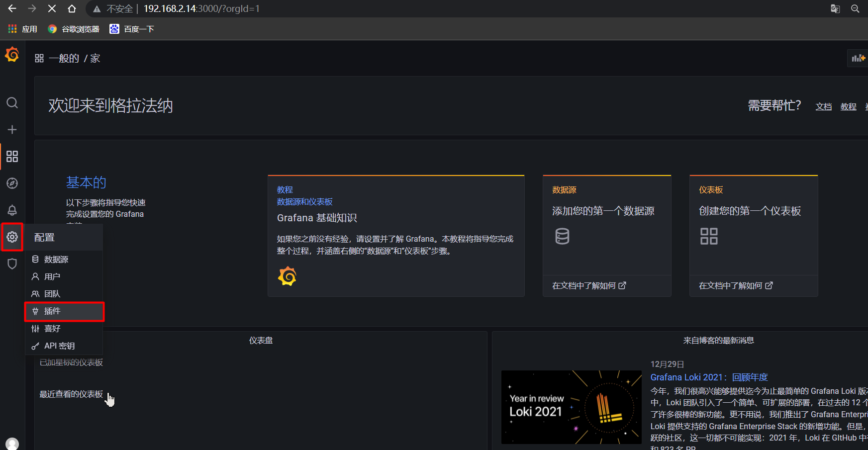Select 团队 in configuration menu
This screenshot has height=450, width=868.
pyautogui.click(x=64, y=294)
